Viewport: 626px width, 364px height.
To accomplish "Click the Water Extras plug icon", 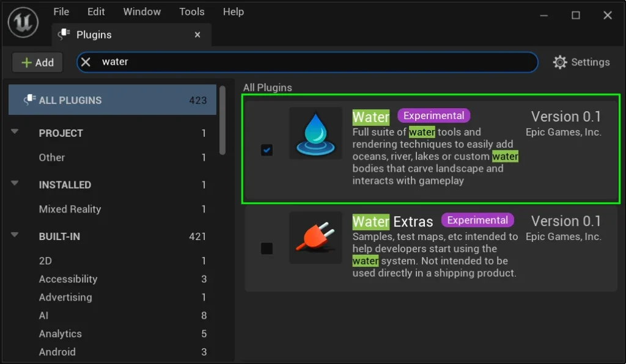I will click(x=315, y=238).
